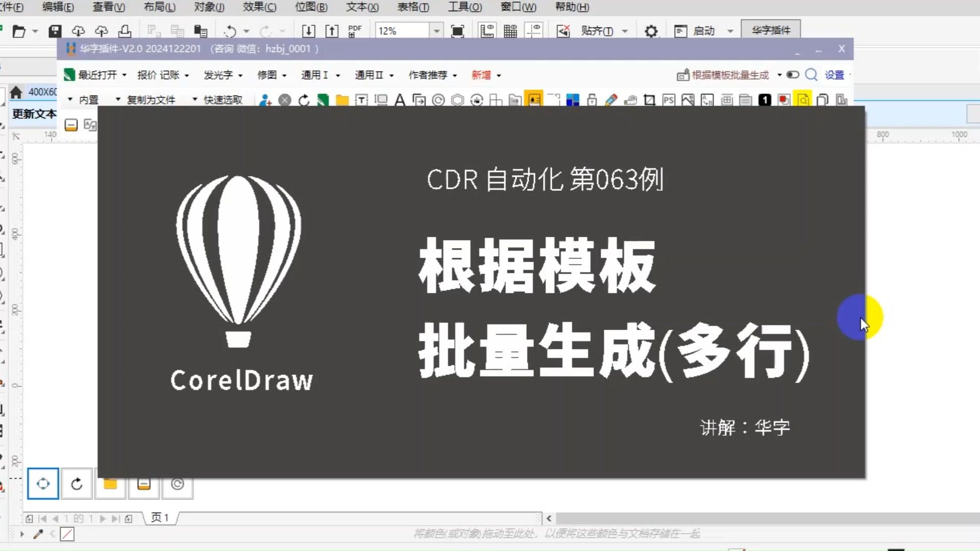Click the copyright C circle icon in plugin toolbar

[438, 100]
